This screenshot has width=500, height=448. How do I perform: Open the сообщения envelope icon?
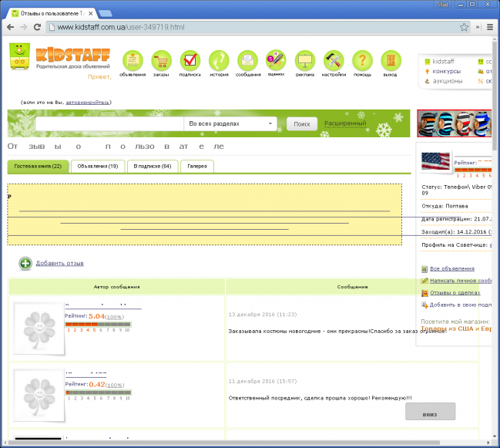[x=247, y=61]
